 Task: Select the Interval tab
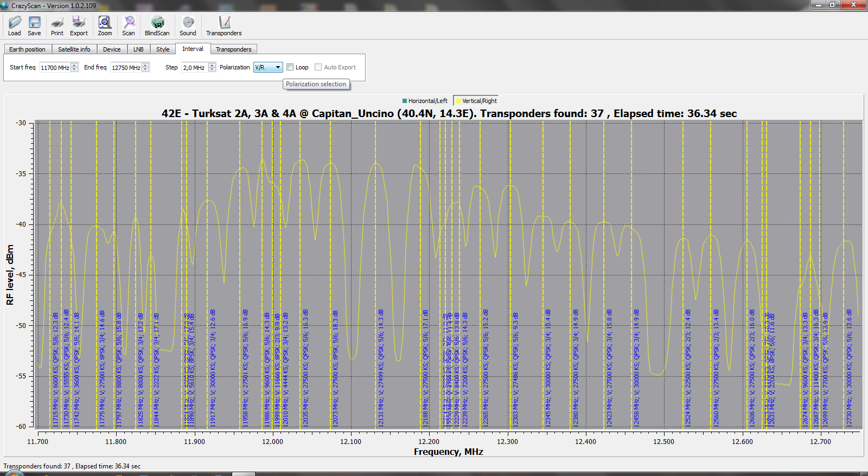click(x=193, y=49)
